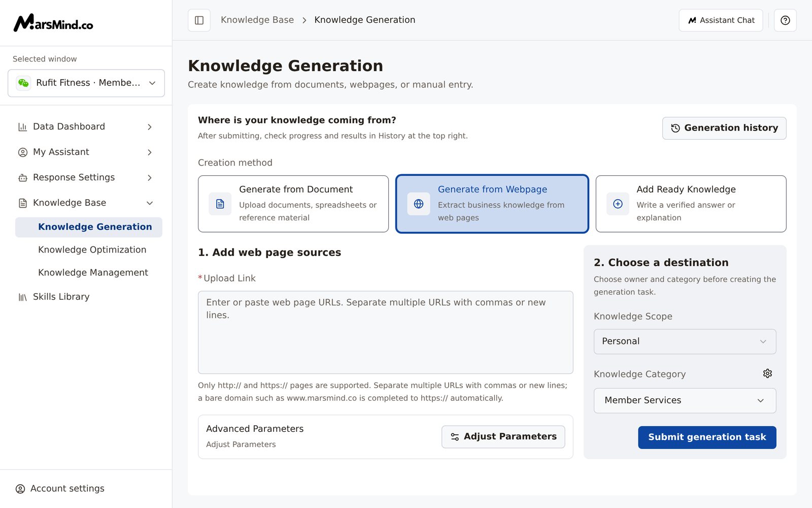Open the Selected window dropdown

coord(86,83)
